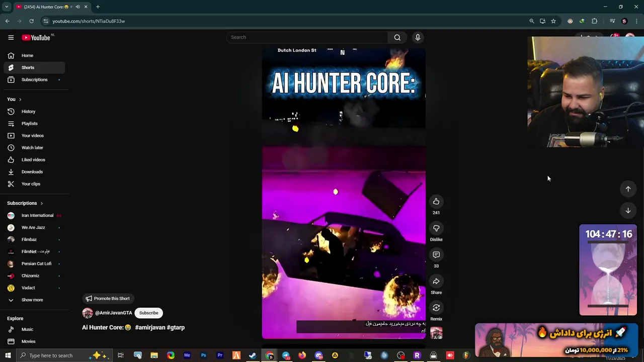Dislike this Short
644x362 pixels.
[x=436, y=228]
